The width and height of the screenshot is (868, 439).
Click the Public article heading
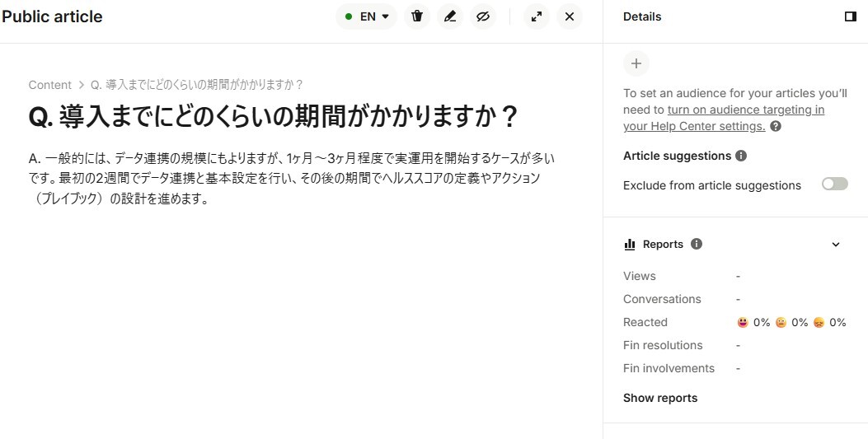click(52, 16)
